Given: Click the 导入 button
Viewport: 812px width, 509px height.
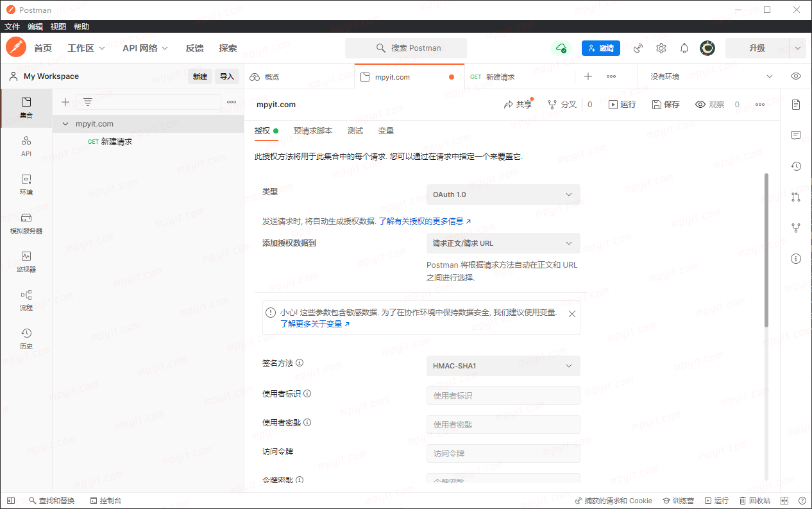Looking at the screenshot, I should [x=227, y=76].
